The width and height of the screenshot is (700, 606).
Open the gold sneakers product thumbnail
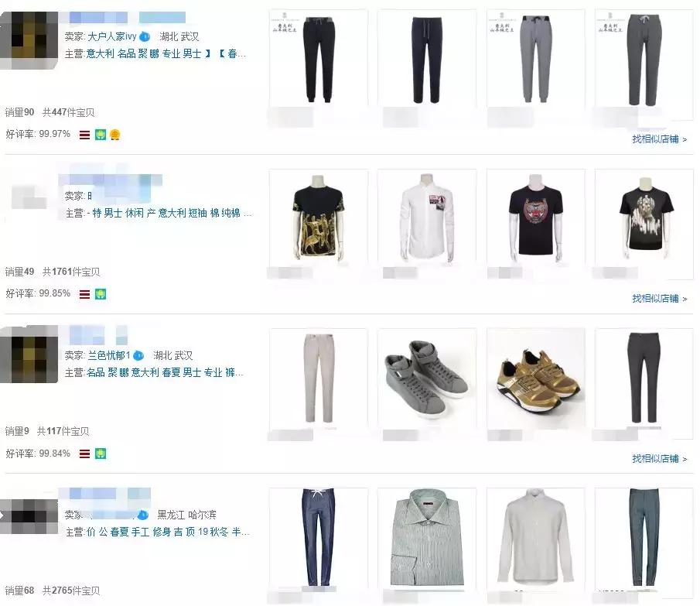[x=536, y=378]
